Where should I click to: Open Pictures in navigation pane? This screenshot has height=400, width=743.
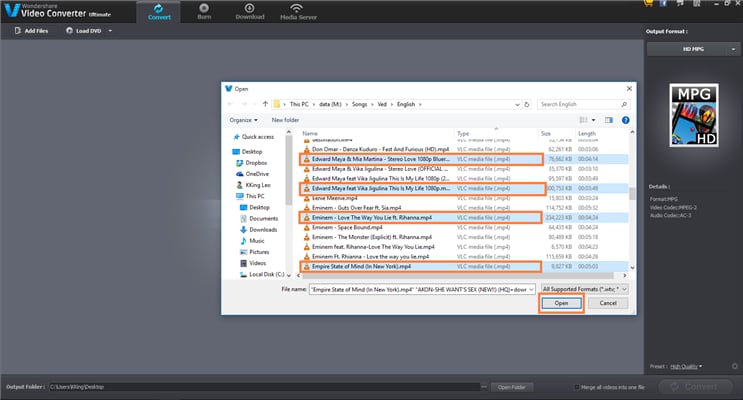click(x=254, y=252)
